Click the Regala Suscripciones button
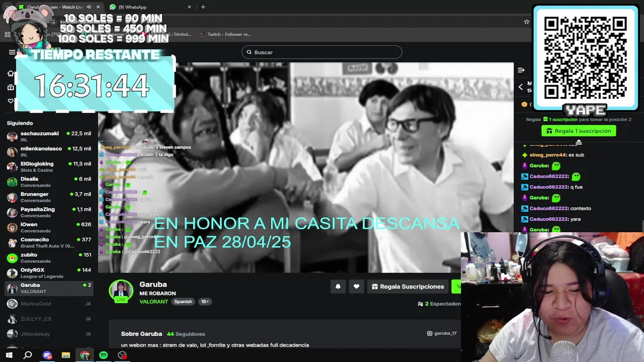The width and height of the screenshot is (644, 362). 408,287
